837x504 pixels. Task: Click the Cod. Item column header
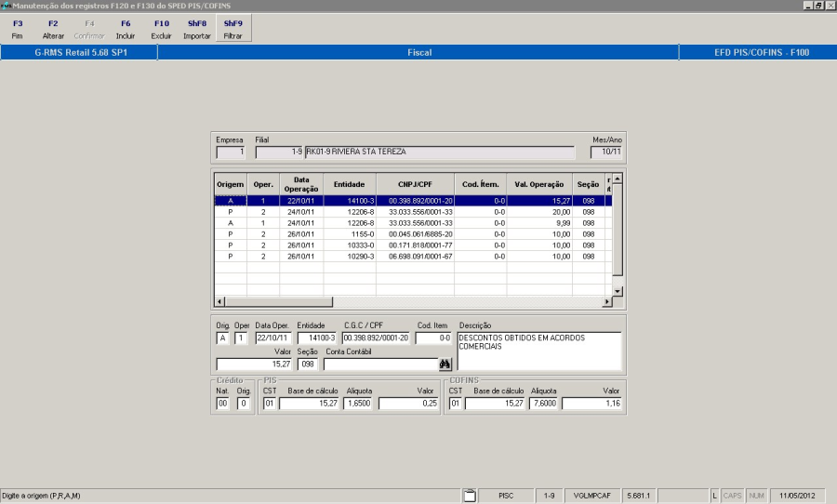click(481, 184)
